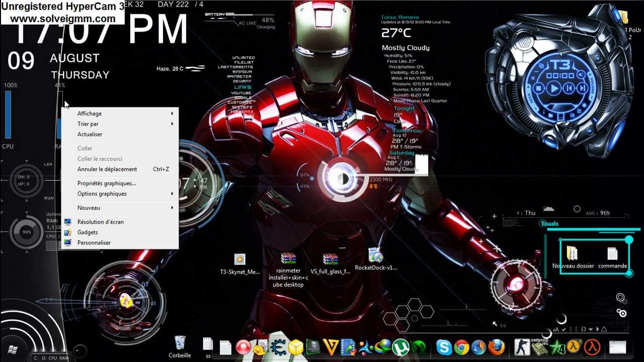Open the Trier par submenu
The width and height of the screenshot is (644, 362).
(120, 124)
